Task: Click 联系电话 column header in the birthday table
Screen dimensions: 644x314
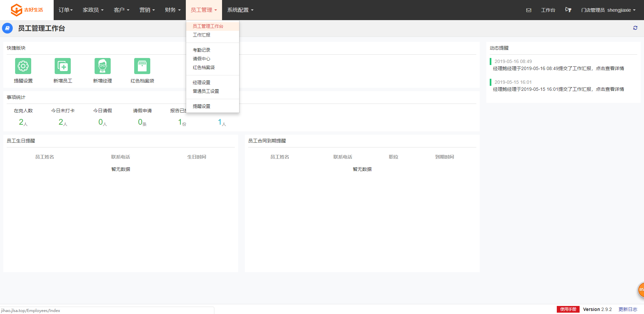Action: [x=120, y=157]
